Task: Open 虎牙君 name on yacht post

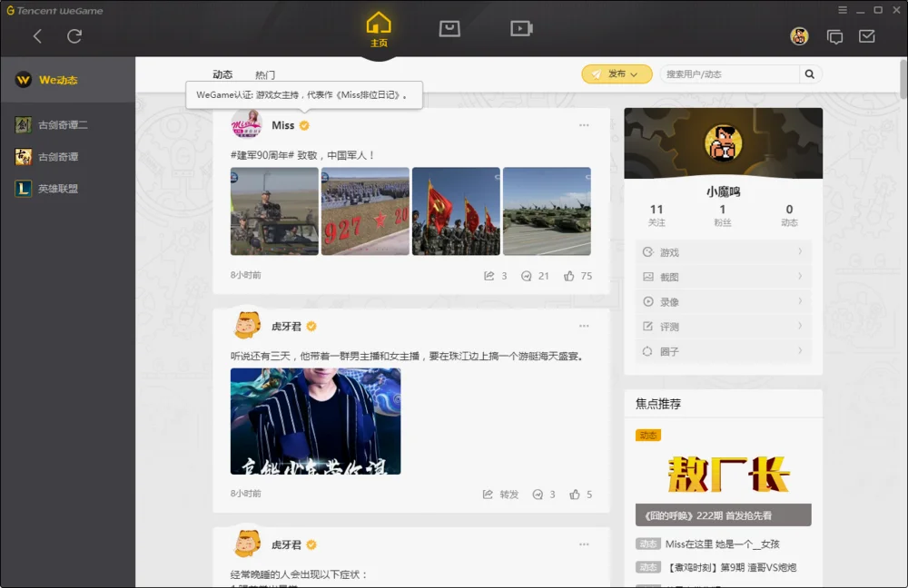Action: [x=286, y=327]
